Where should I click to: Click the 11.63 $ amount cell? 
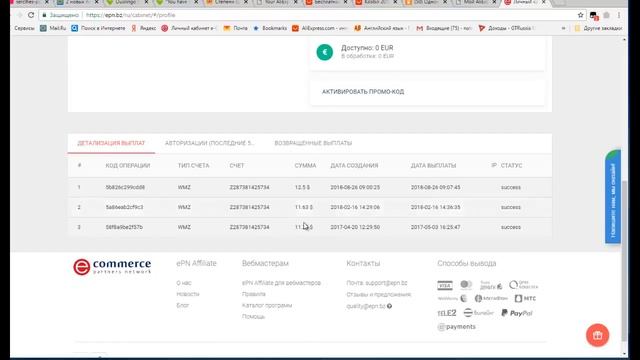[x=304, y=207]
